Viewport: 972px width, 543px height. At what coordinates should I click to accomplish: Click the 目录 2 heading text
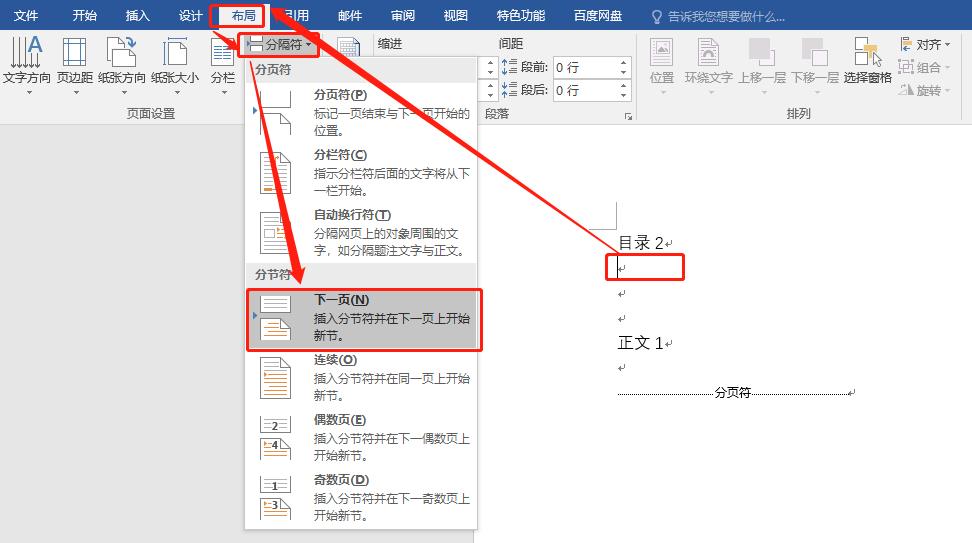pyautogui.click(x=641, y=242)
